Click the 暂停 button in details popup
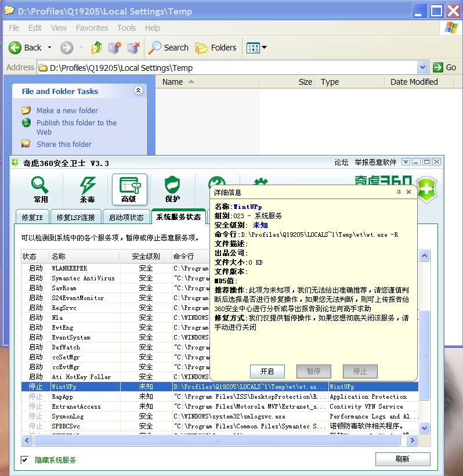 pyautogui.click(x=314, y=372)
